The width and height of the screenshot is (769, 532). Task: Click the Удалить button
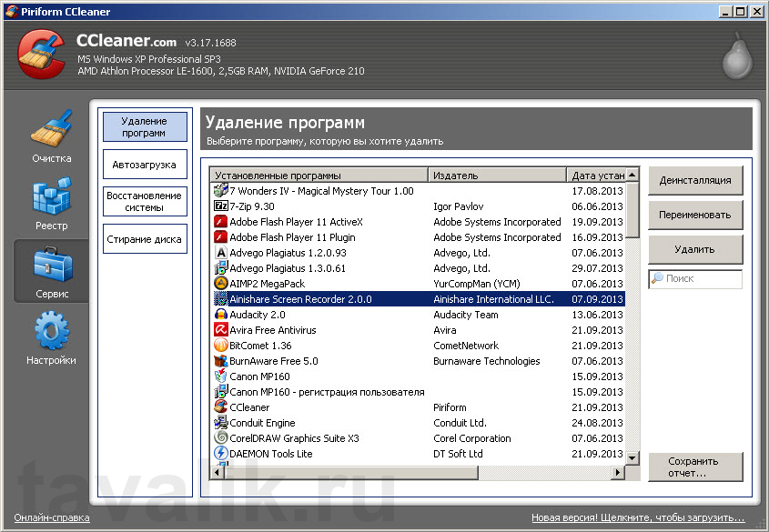point(695,249)
